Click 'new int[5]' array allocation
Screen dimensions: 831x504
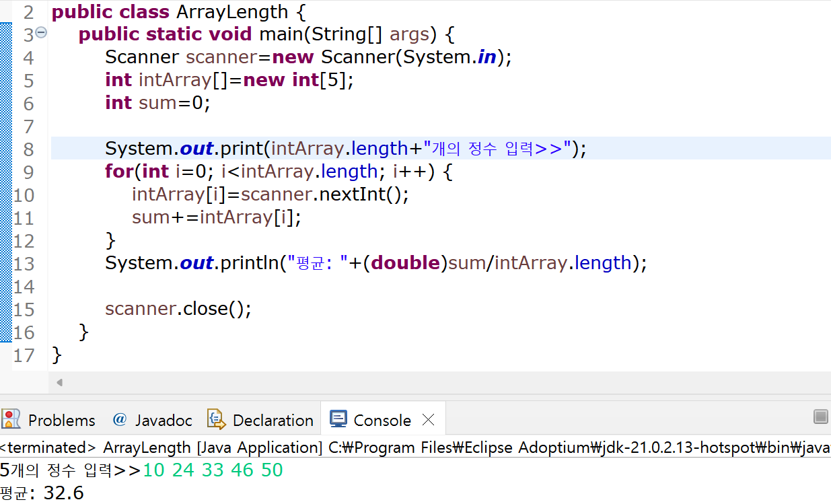click(x=295, y=80)
